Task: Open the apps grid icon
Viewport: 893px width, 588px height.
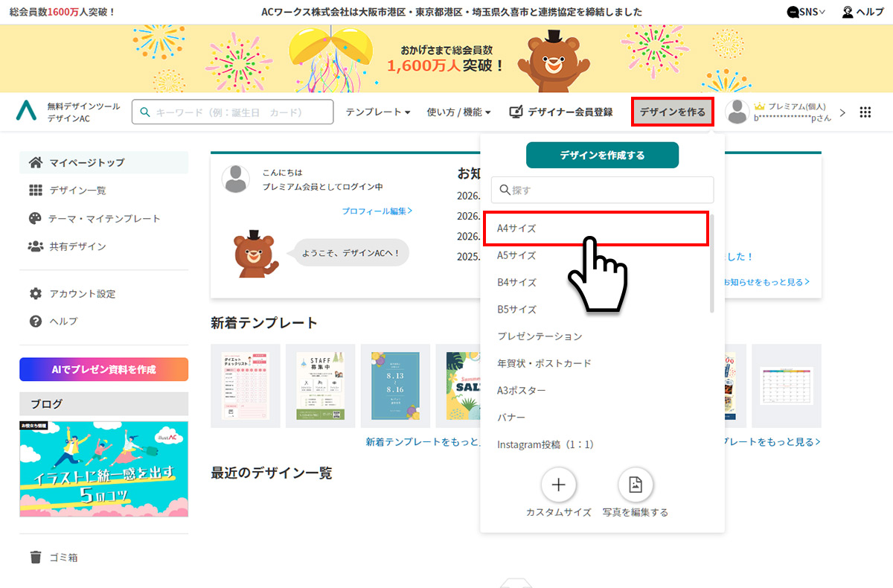Action: click(865, 112)
